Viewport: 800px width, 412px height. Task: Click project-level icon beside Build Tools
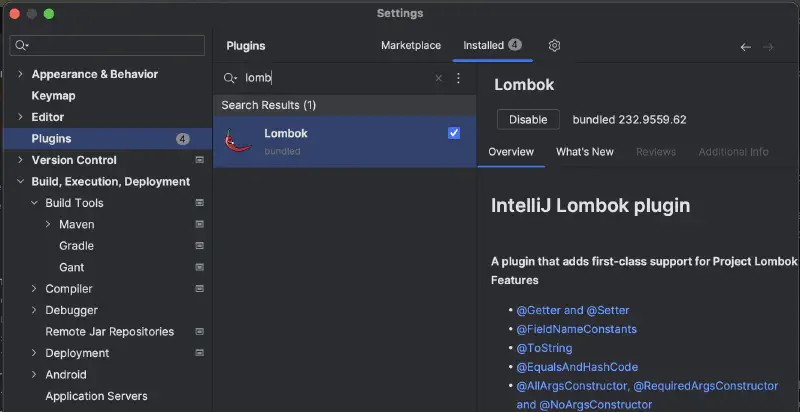(199, 203)
